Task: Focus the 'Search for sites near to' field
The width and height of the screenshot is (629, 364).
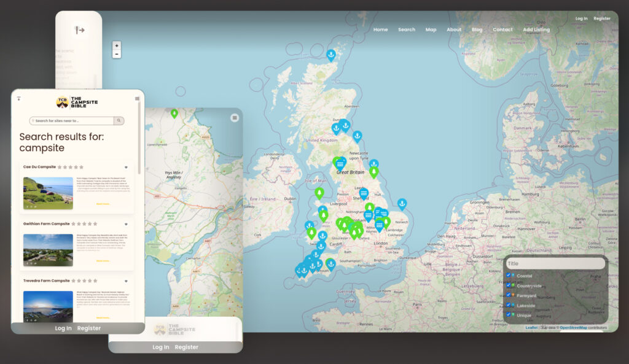Action: click(x=72, y=121)
